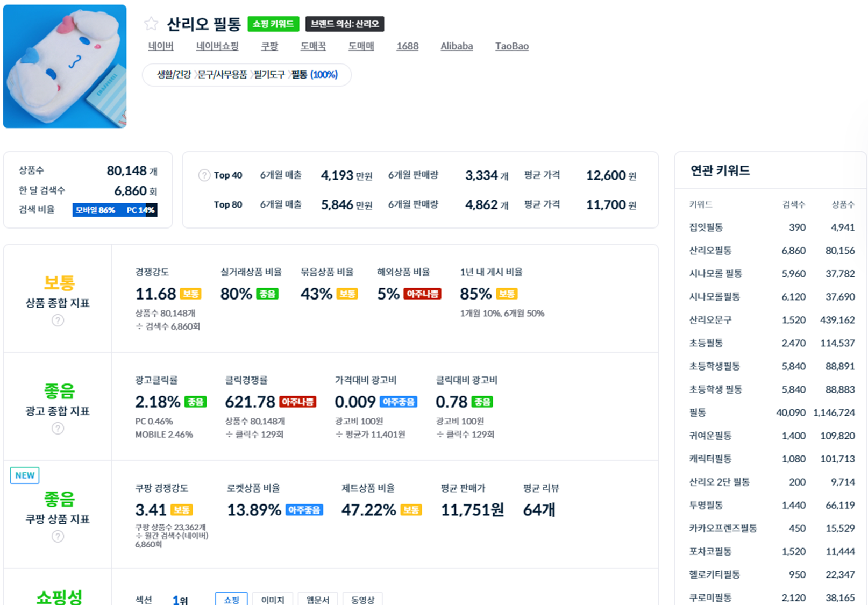Click the 아주좋음 badge next to 가격대비 광고비 0.009
868x605 pixels.
399,402
